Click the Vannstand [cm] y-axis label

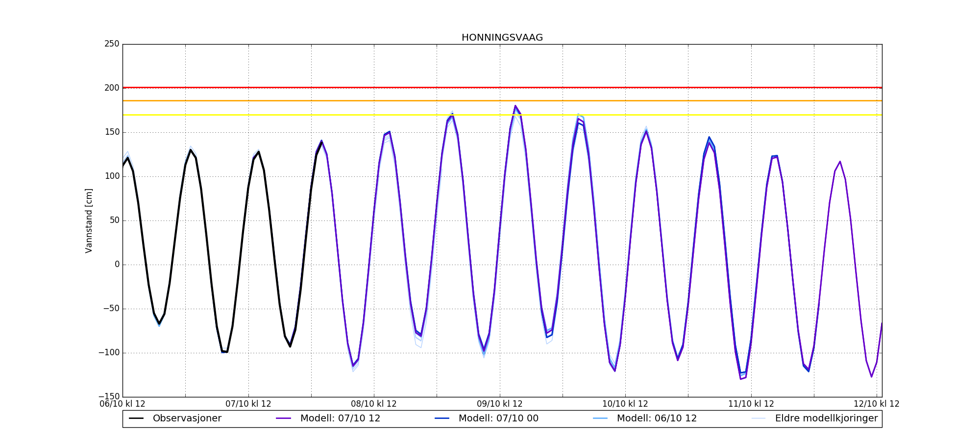pyautogui.click(x=89, y=220)
